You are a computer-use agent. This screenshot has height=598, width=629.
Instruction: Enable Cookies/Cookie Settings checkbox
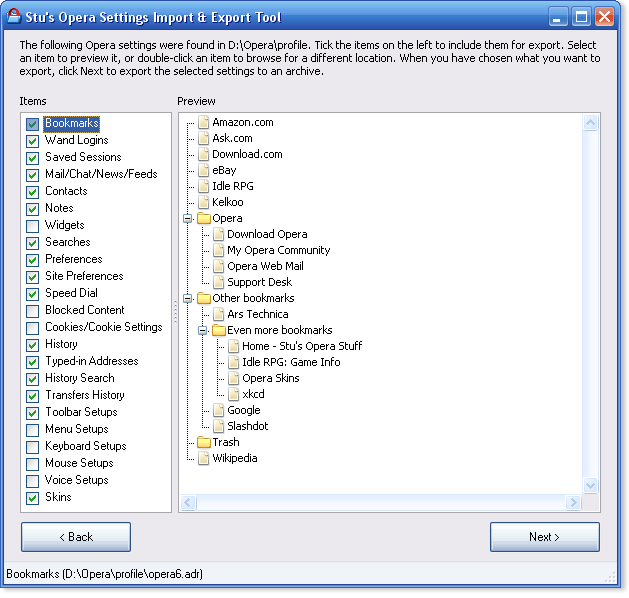32,328
